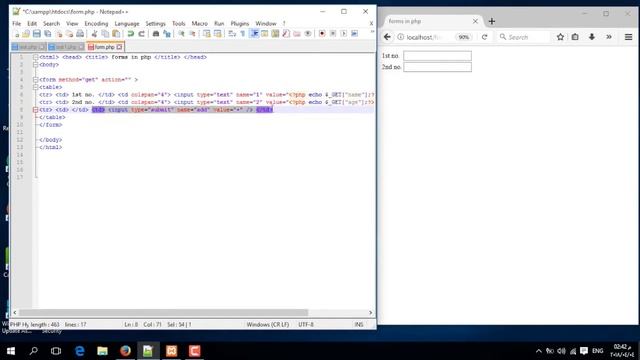The width and height of the screenshot is (640, 360).
Task: Click the 1st no. text field
Action: [438, 56]
